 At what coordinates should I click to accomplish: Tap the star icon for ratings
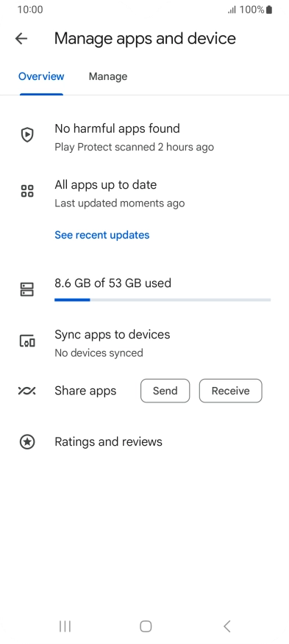tap(27, 442)
